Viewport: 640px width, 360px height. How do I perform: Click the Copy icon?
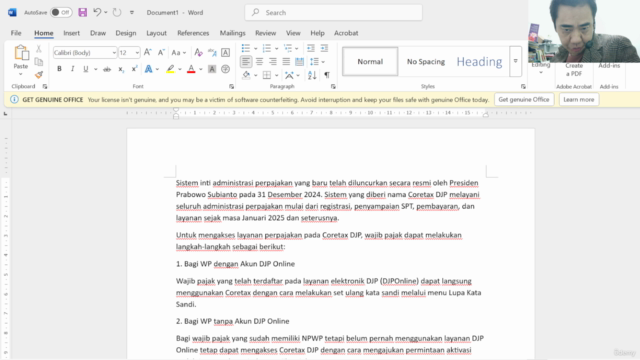click(x=39, y=62)
